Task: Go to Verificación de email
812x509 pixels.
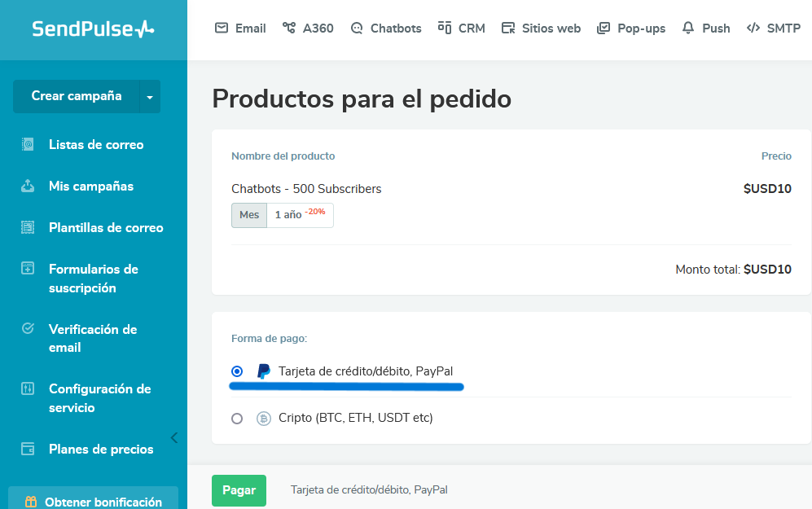Action: 93,338
